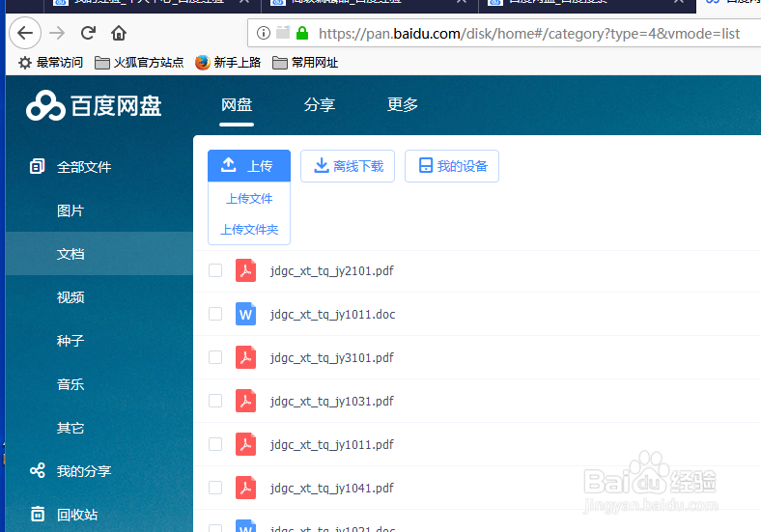Click the PDF icon of jdgc_xt_tq_jy1031.pdf
761x532 pixels.
[245, 401]
